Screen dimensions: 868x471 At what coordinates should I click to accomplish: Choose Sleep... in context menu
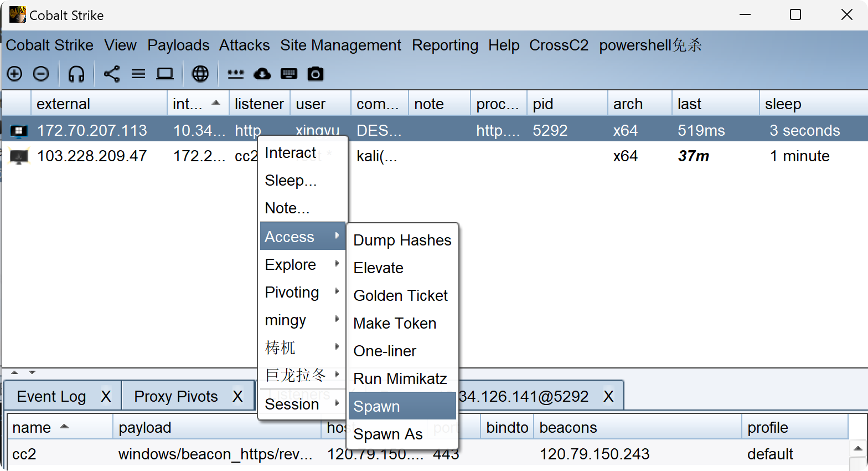coord(303,180)
